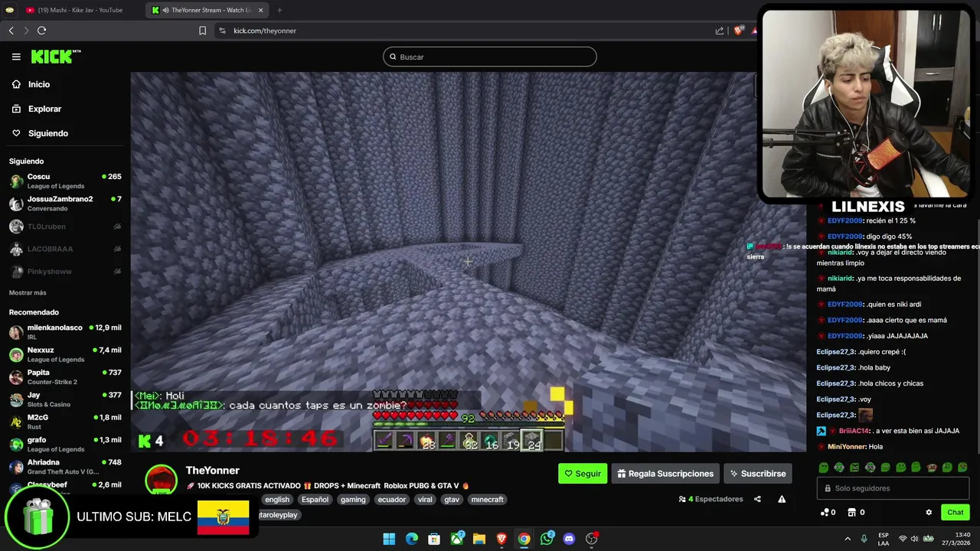980x551 pixels.
Task: Open recommended channel milenkanolasco
Action: click(65, 332)
